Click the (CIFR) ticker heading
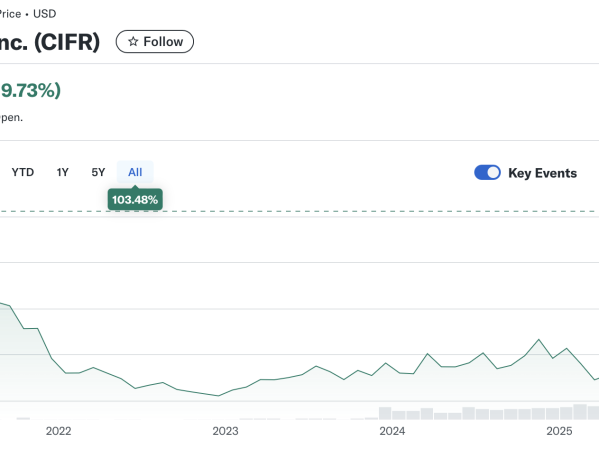The image size is (599, 450). click(x=67, y=42)
